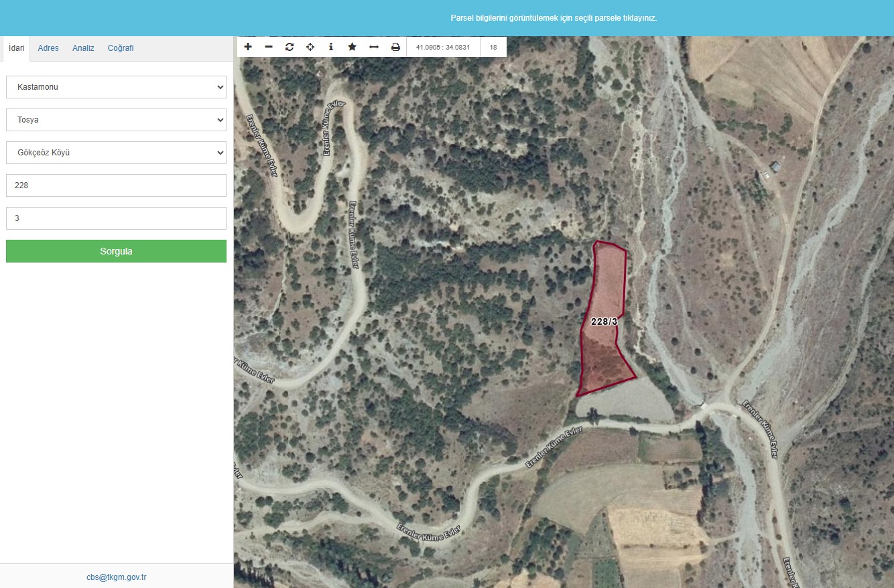This screenshot has width=894, height=588.
Task: Print the map with printer icon
Action: click(395, 47)
